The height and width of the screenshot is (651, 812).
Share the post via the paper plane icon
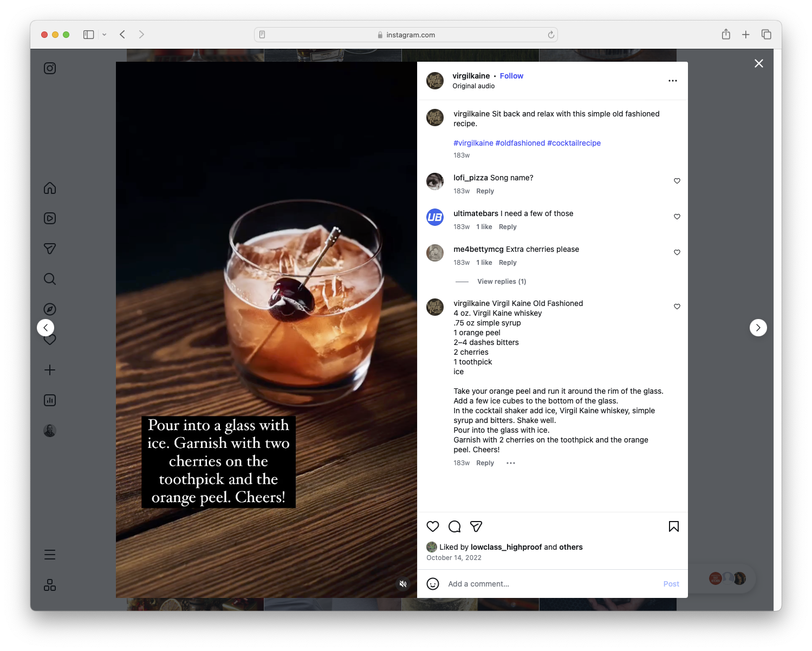[x=476, y=526]
